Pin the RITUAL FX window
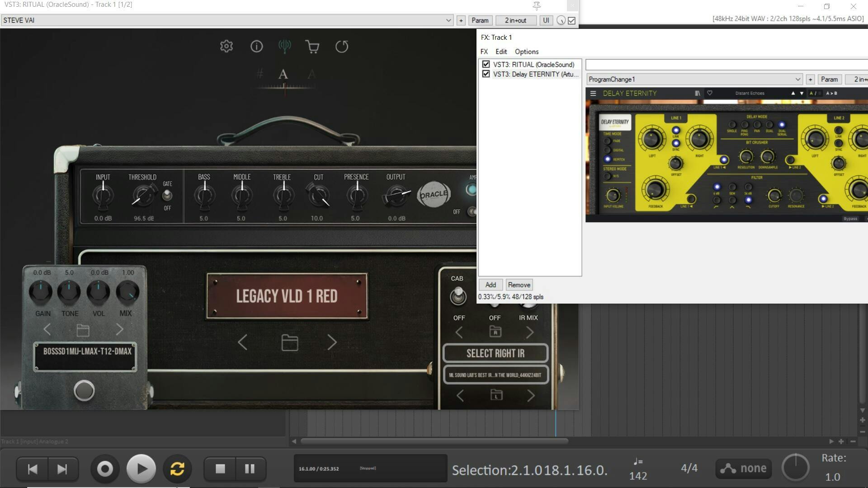Image resolution: width=868 pixels, height=488 pixels. pos(537,6)
